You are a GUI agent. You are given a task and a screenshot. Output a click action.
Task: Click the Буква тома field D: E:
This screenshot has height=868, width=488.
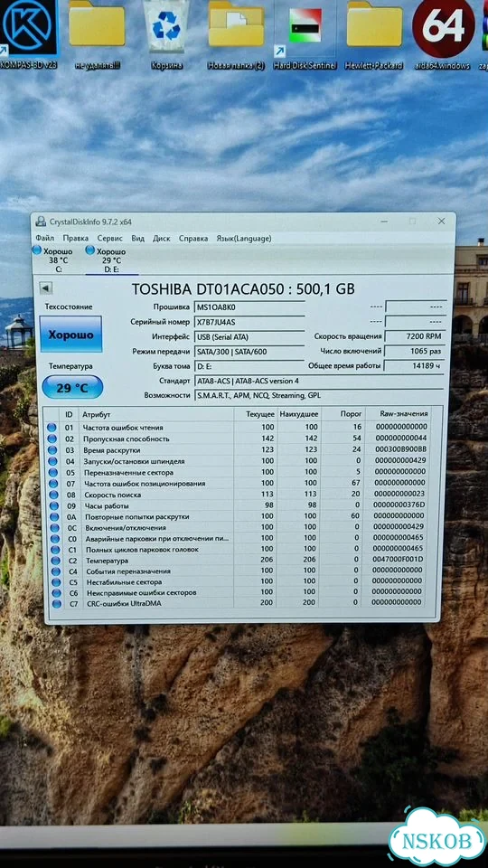pyautogui.click(x=249, y=366)
